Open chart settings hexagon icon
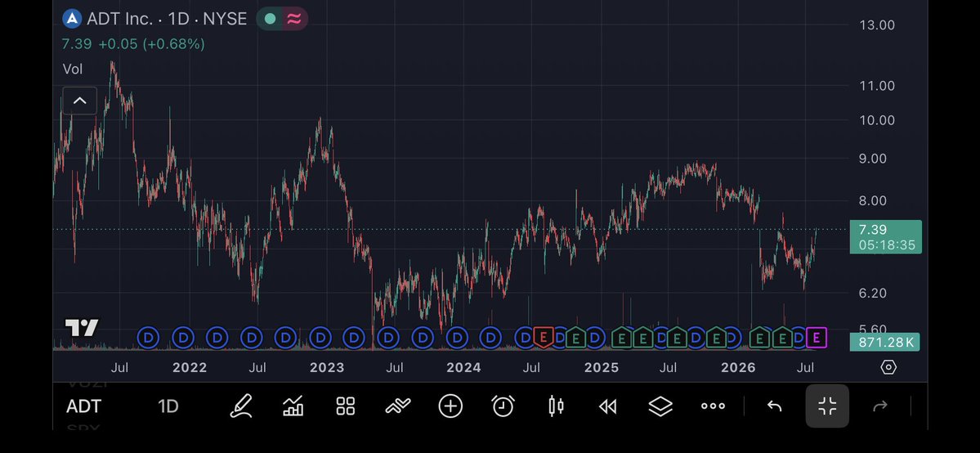The image size is (980, 453). 888,367
